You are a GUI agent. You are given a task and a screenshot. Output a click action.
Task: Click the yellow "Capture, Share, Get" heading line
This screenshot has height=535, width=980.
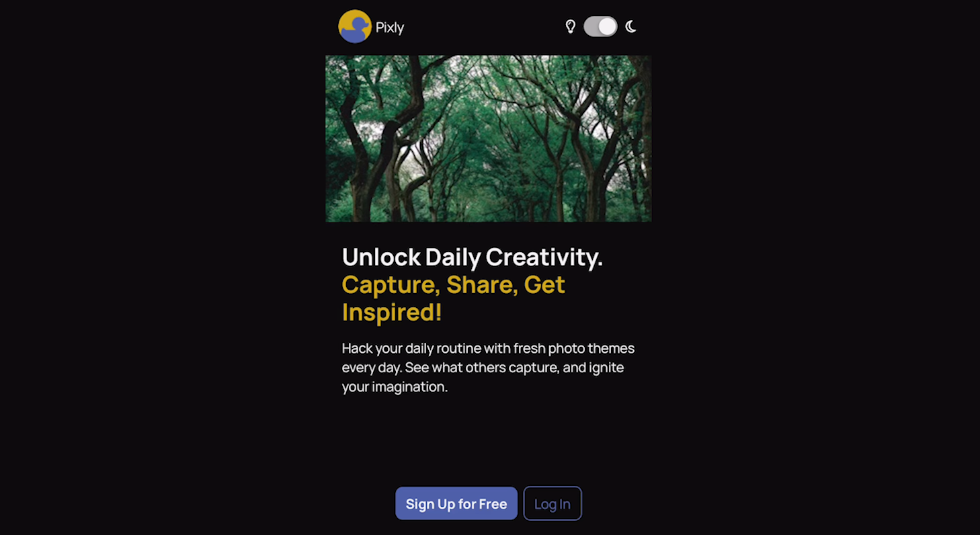point(454,284)
